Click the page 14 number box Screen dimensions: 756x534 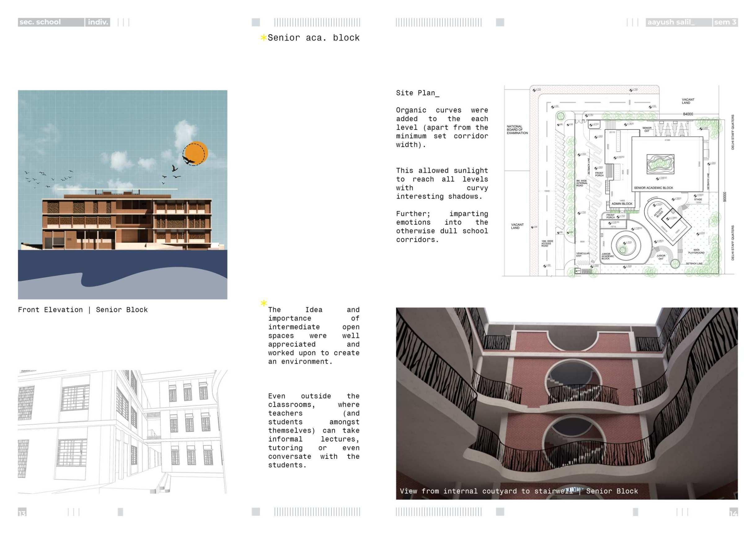coord(733,512)
